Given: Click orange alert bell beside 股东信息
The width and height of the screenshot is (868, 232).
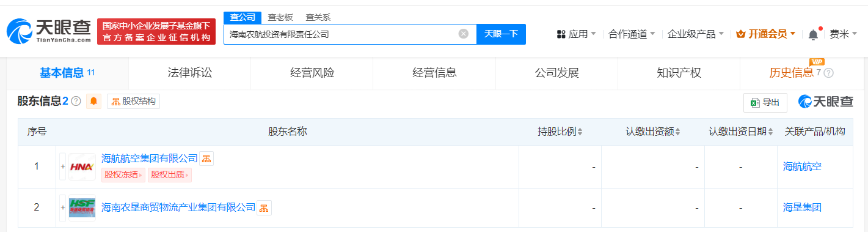Looking at the screenshot, I should tap(94, 102).
